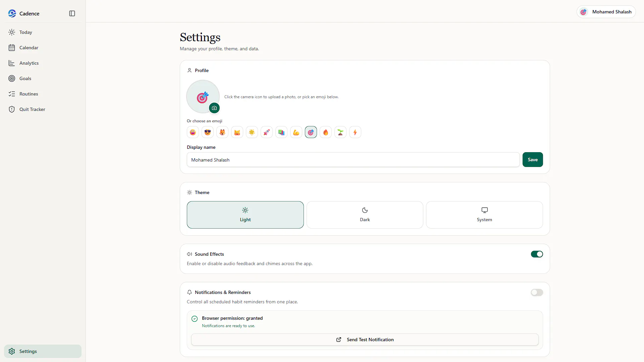
Task: Click the 'Browser permission: granted' status text
Action: (232, 318)
